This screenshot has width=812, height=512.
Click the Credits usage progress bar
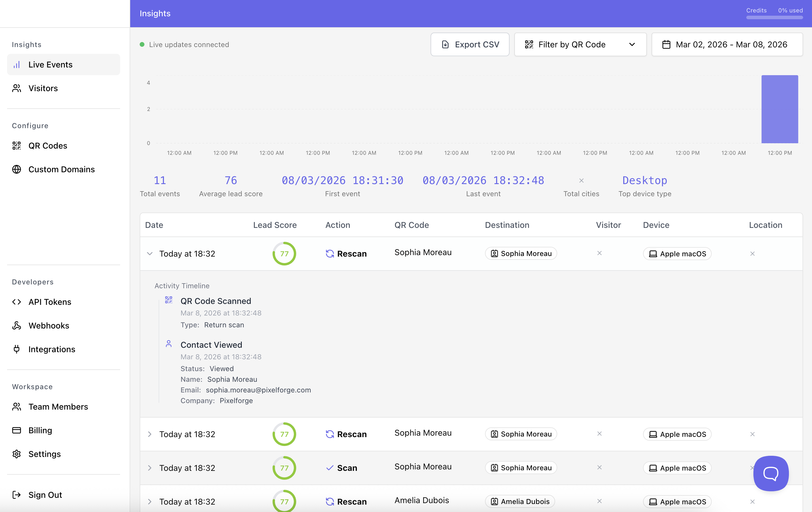tap(775, 17)
